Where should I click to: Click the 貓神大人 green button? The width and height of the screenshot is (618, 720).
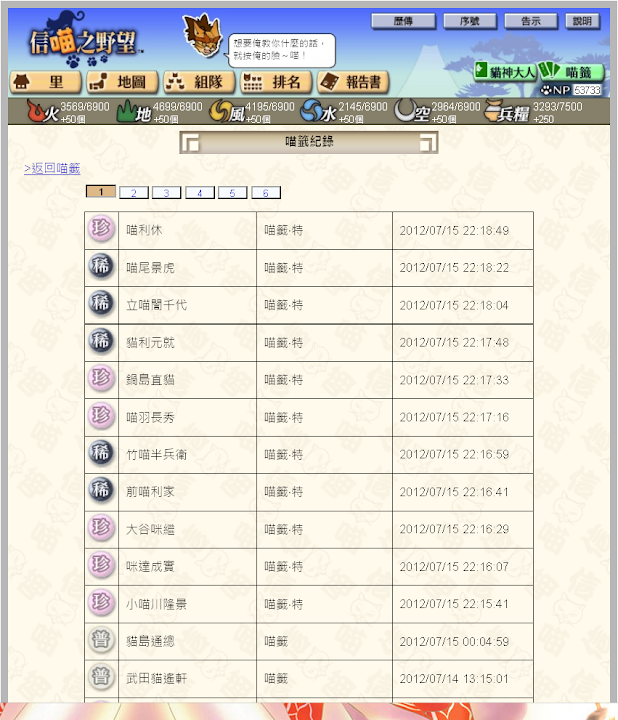pyautogui.click(x=506, y=72)
